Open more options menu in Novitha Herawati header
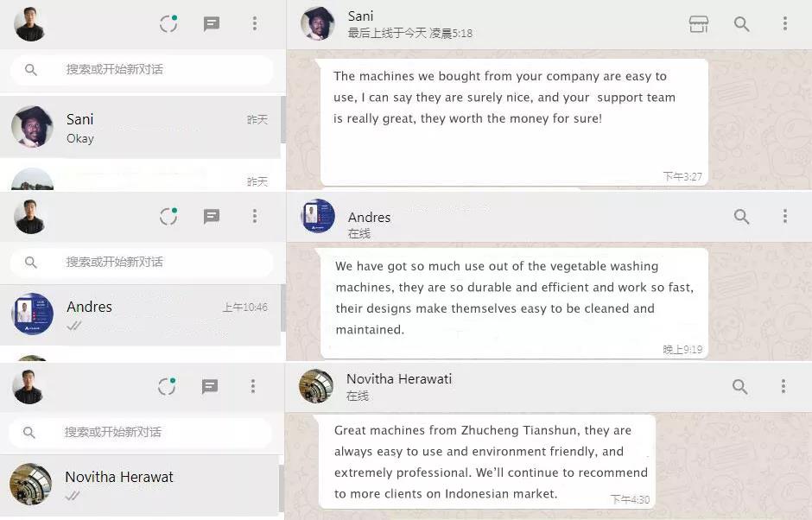This screenshot has width=812, height=520. (x=783, y=386)
